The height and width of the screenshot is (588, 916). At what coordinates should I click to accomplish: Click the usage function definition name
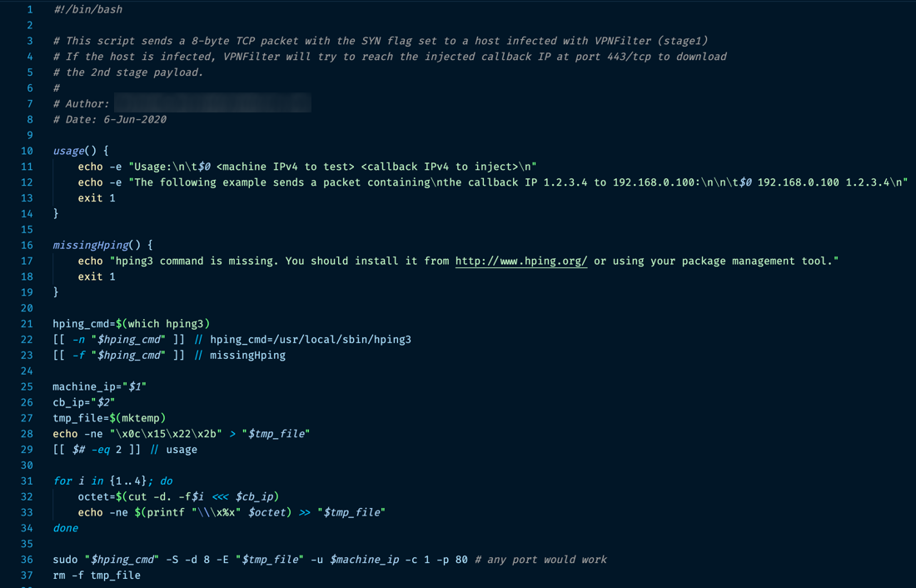tap(68, 151)
